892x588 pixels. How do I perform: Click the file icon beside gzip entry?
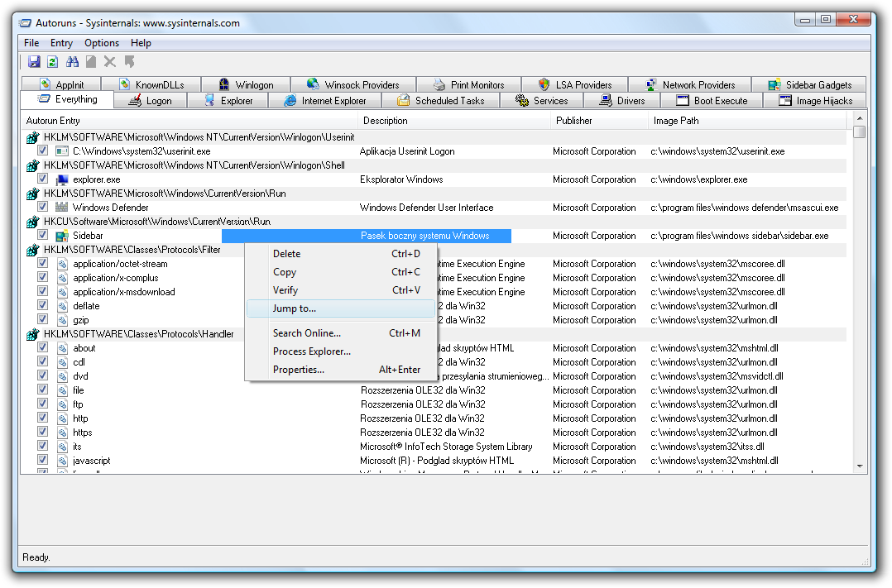63,320
